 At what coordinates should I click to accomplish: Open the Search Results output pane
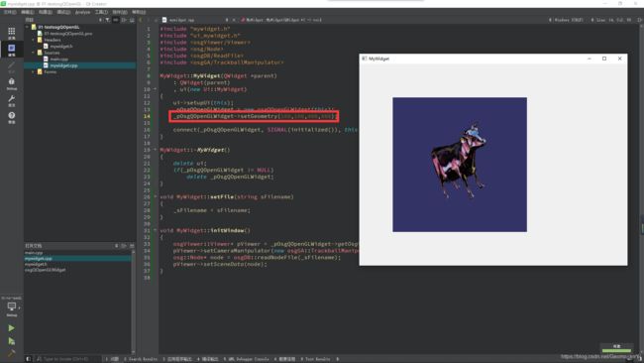click(141, 359)
